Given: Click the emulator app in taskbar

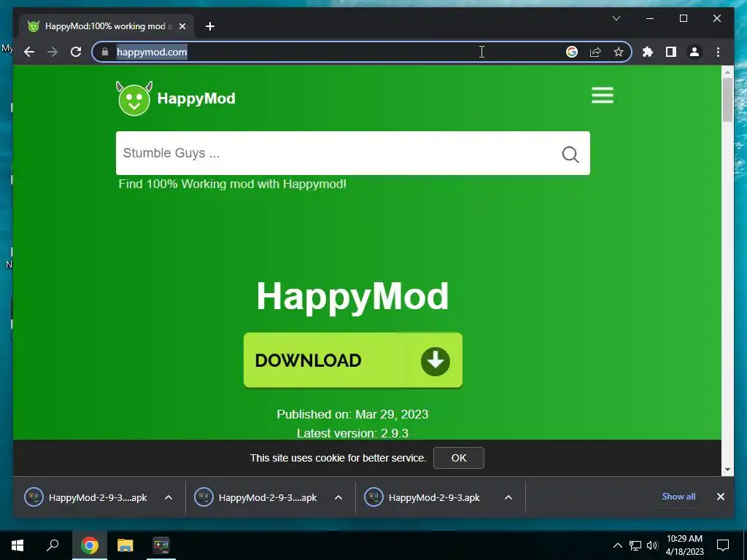Looking at the screenshot, I should [x=161, y=545].
